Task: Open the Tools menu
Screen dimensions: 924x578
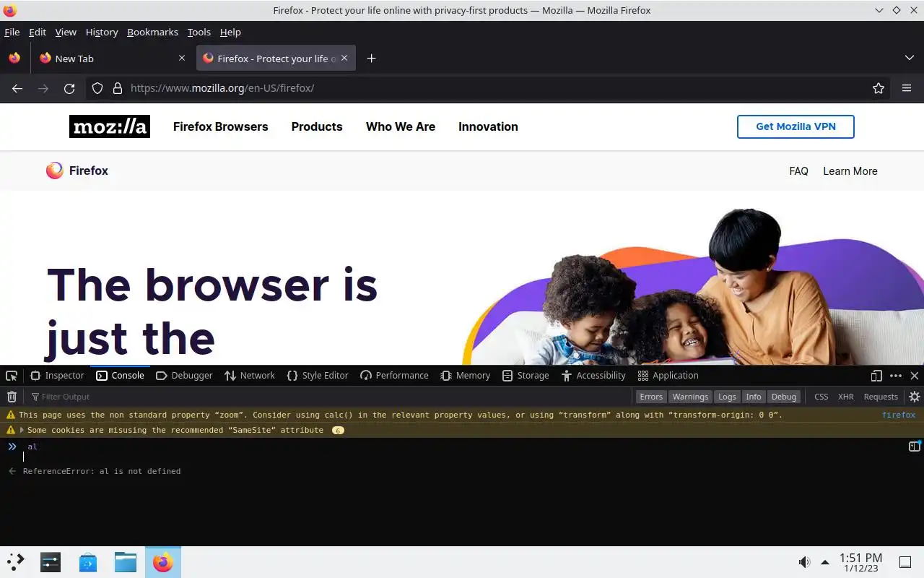Action: (199, 32)
